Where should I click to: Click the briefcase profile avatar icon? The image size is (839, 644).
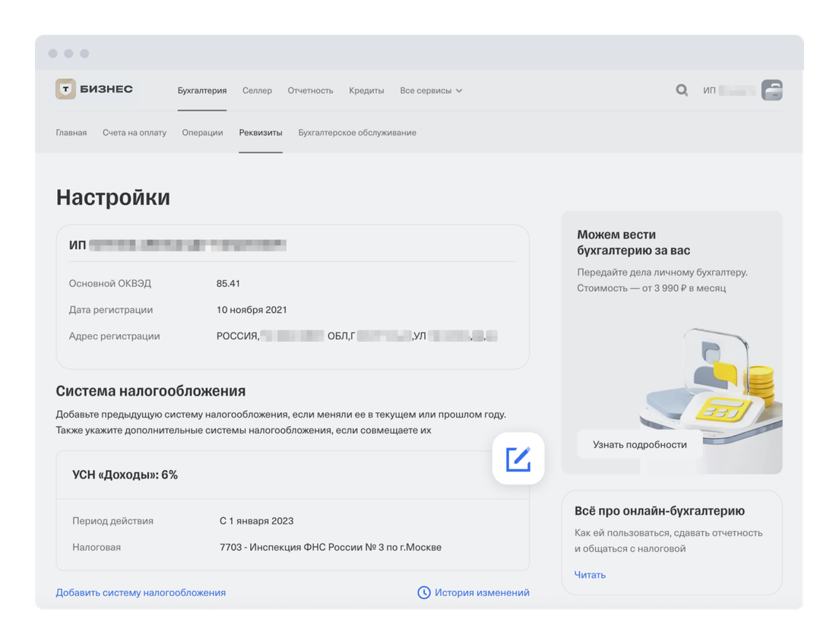click(x=771, y=90)
